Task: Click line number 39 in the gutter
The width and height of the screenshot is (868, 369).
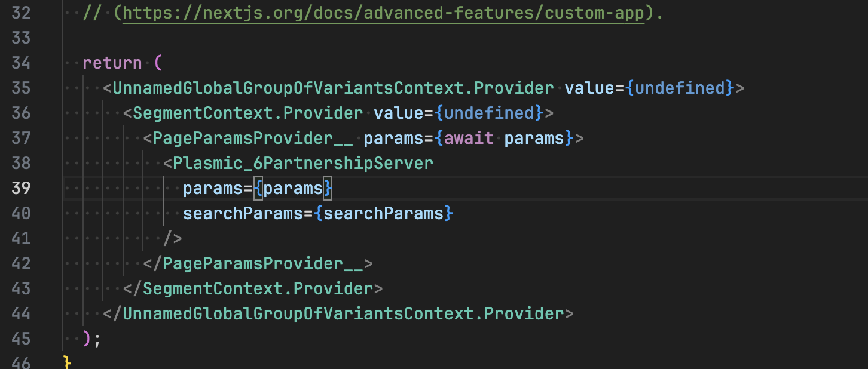Action: click(x=21, y=188)
